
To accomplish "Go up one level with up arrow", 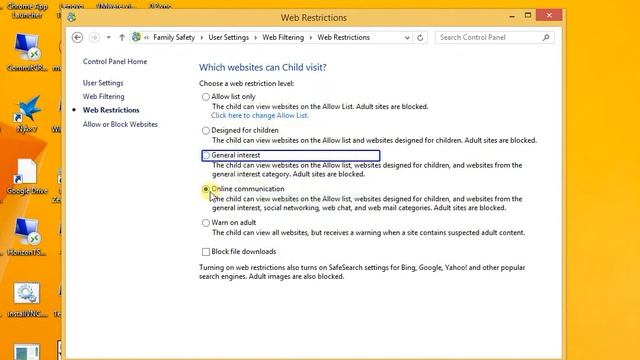I will point(122,38).
